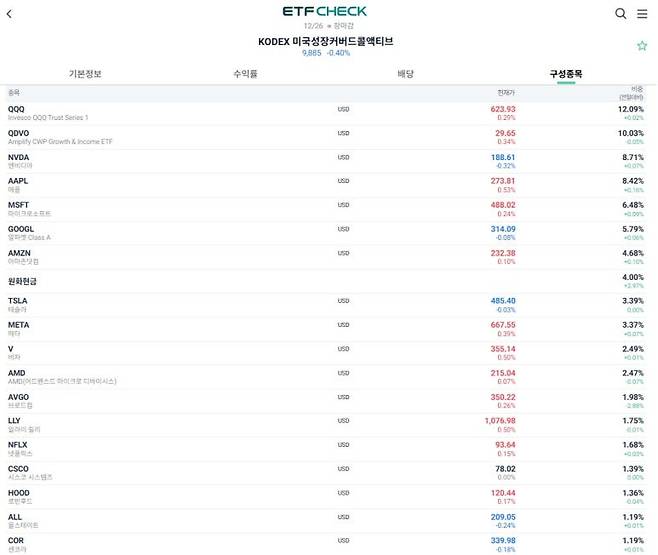Open the 배당 tab
Viewport: 658px width, 555px height.
click(405, 74)
